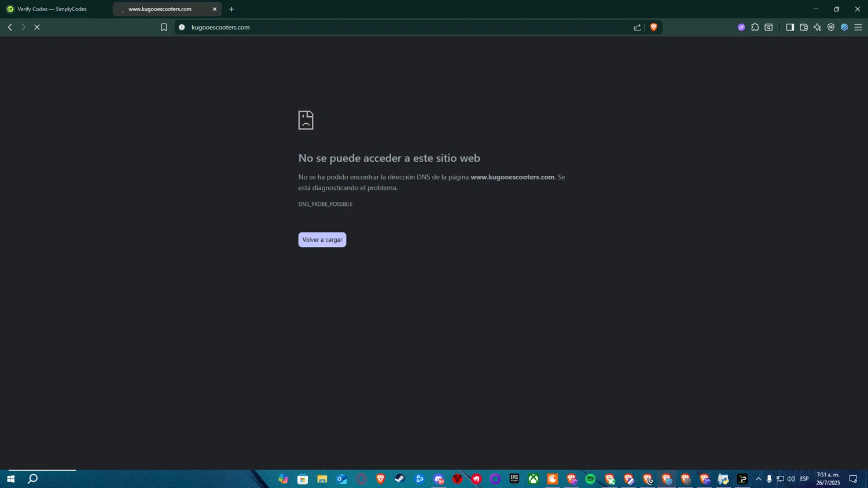Open Outlook from the taskbar
Image resolution: width=868 pixels, height=488 pixels.
[x=342, y=479]
